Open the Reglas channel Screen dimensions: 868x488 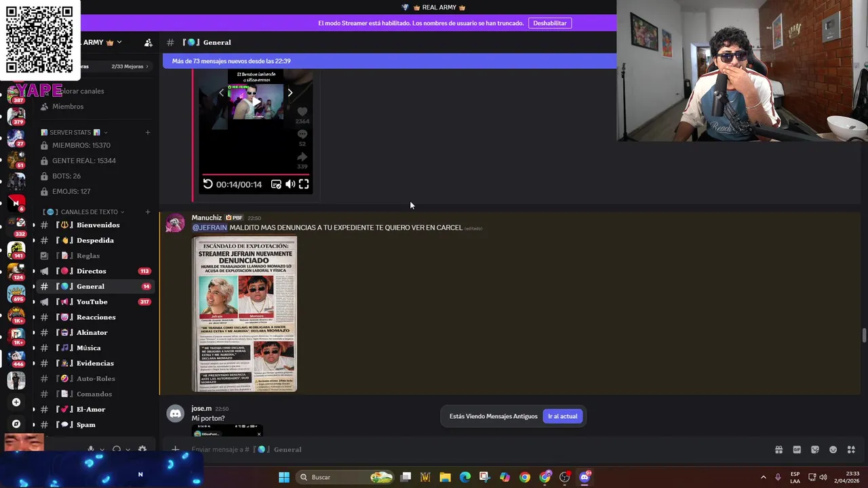[95, 256]
